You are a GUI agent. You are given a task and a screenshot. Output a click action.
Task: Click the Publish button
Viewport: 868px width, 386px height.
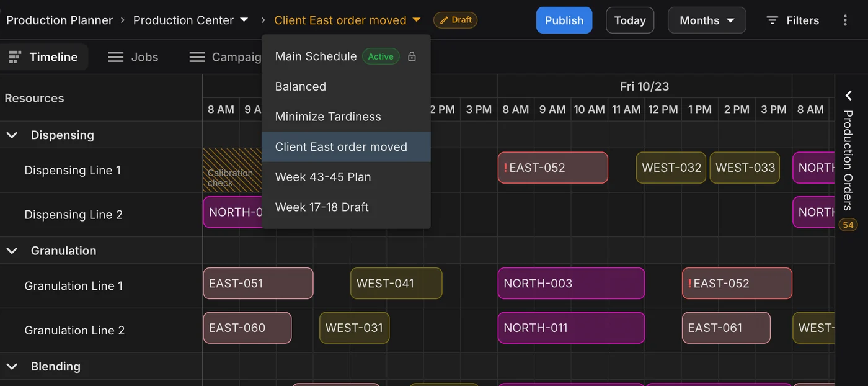coord(564,20)
